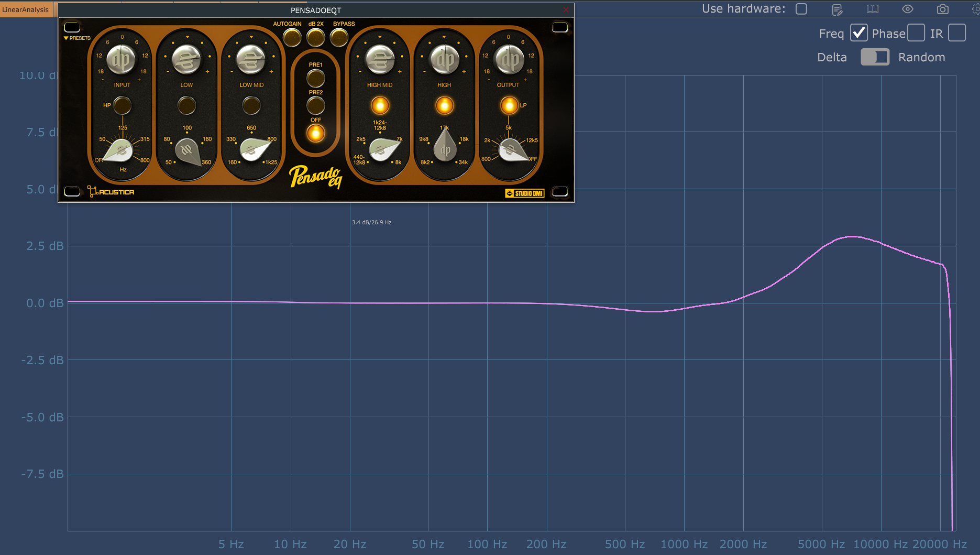980x555 pixels.
Task: Click the INPUT gain knob
Action: point(122,59)
